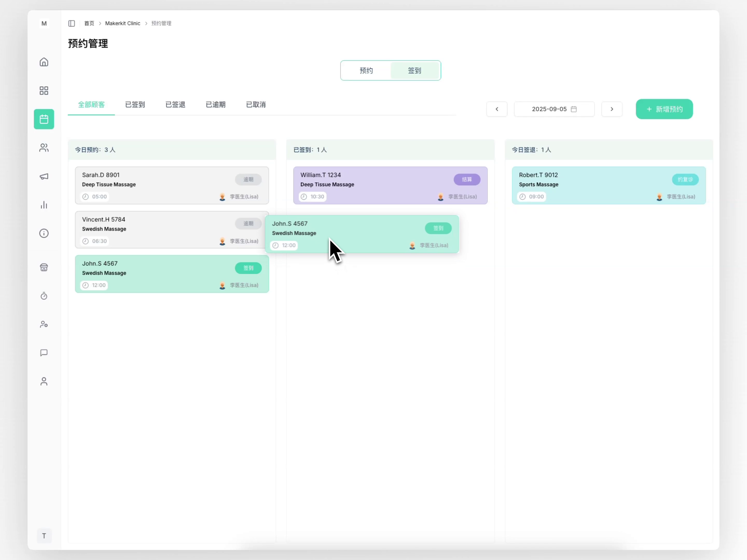Click the stopwatch timer icon

(44, 296)
